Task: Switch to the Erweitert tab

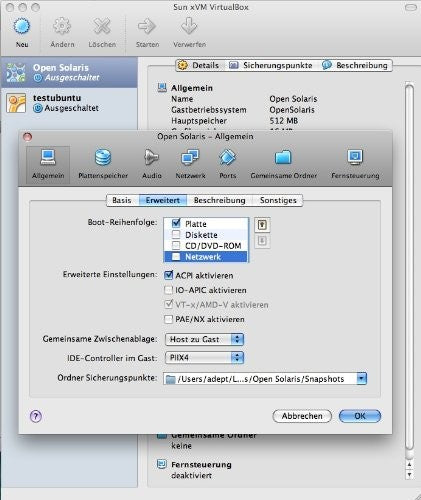Action: [163, 200]
